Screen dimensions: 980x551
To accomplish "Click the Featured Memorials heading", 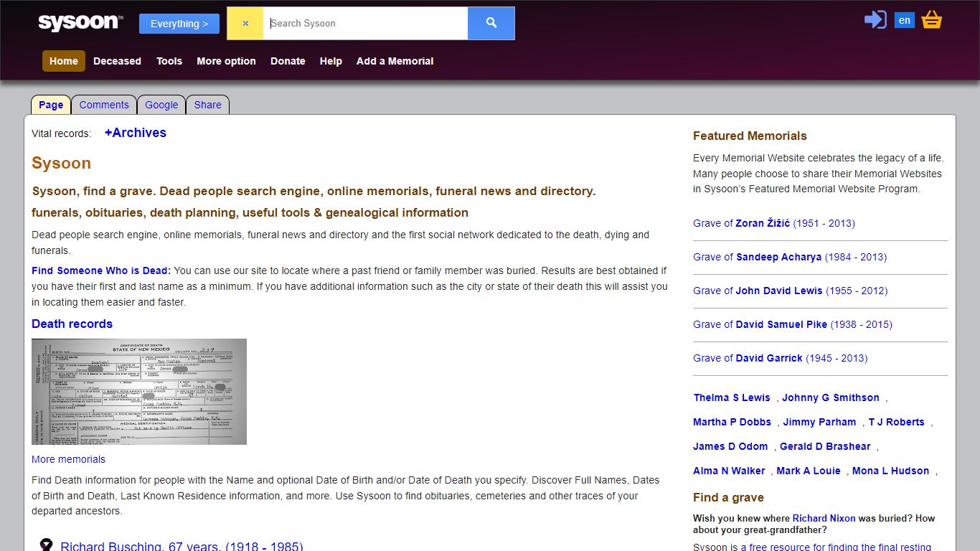I will pos(750,136).
